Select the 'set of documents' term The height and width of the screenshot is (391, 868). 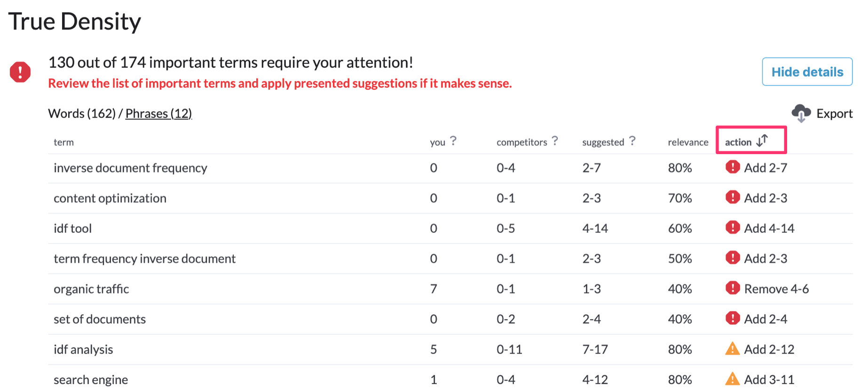(x=100, y=319)
